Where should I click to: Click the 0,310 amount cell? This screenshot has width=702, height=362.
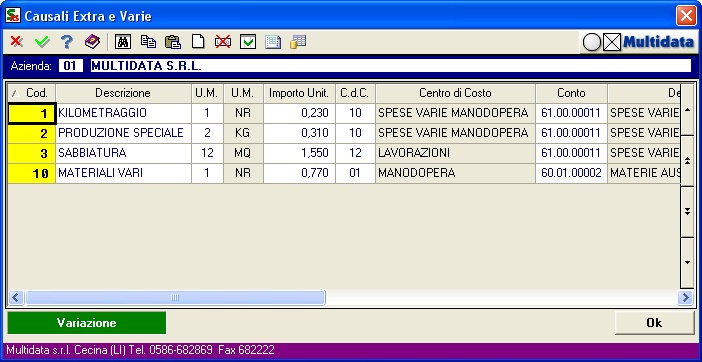coord(299,133)
